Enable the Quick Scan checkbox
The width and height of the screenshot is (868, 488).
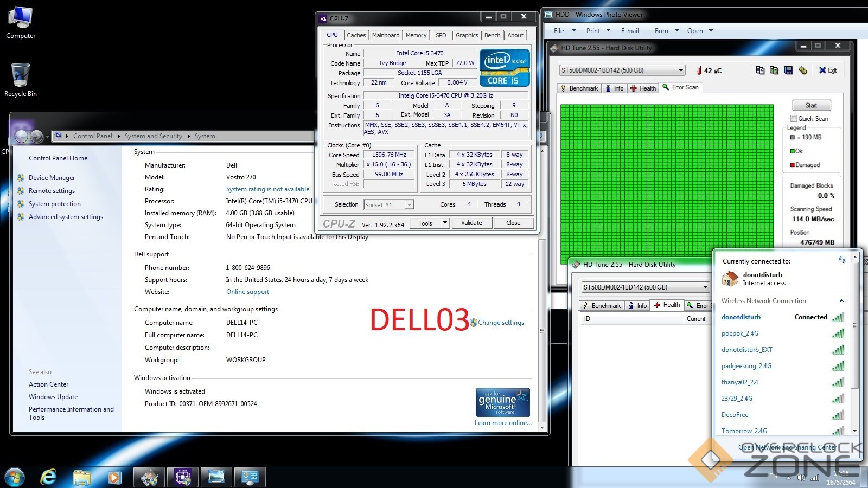794,119
